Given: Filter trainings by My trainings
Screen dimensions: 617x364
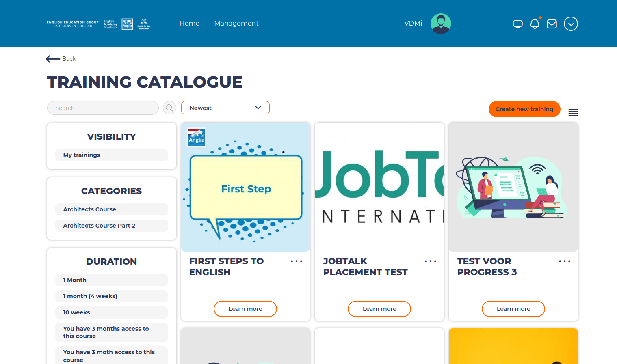Looking at the screenshot, I should tap(111, 155).
